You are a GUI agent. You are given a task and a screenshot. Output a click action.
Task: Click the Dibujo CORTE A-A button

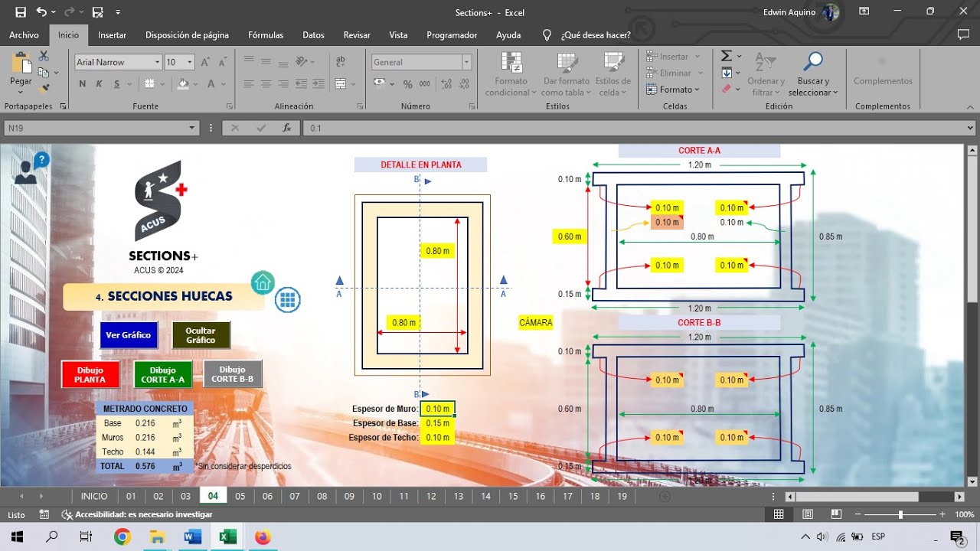(162, 374)
